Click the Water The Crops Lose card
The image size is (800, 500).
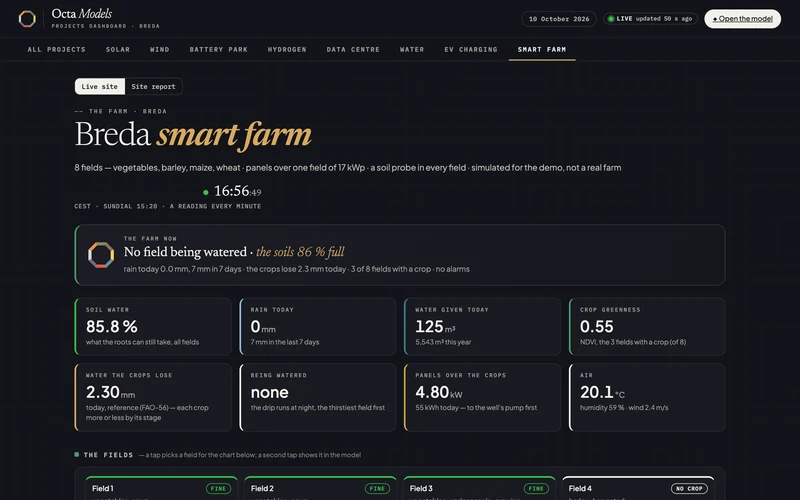[x=153, y=397]
